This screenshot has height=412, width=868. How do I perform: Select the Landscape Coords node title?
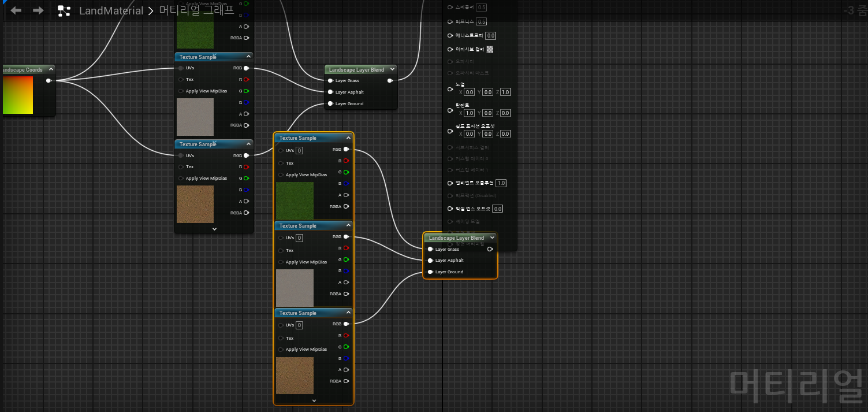(x=22, y=70)
